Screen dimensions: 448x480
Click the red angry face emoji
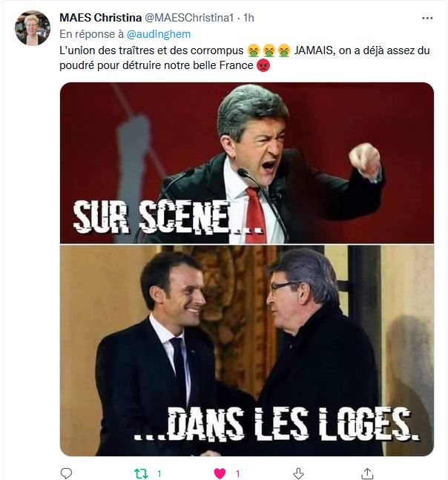click(263, 67)
